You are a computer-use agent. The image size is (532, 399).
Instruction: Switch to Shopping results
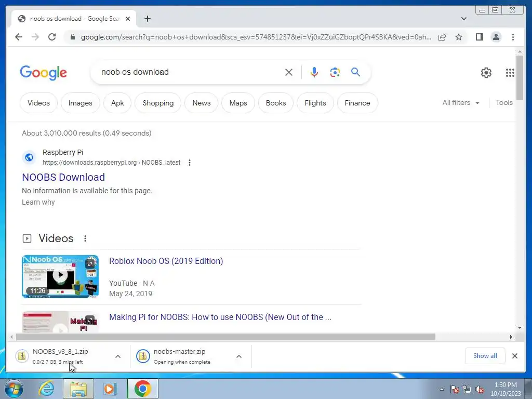coord(158,103)
